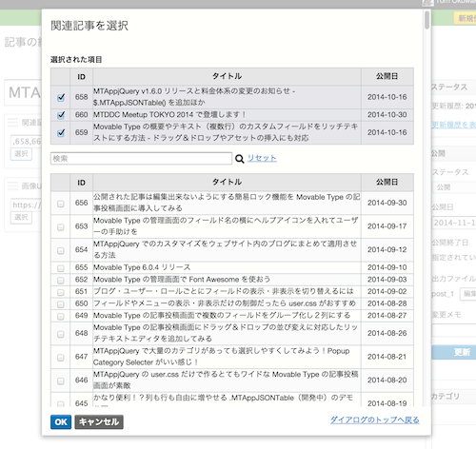Click the user avatar in top bar
476x449 pixels.
pos(428,3)
